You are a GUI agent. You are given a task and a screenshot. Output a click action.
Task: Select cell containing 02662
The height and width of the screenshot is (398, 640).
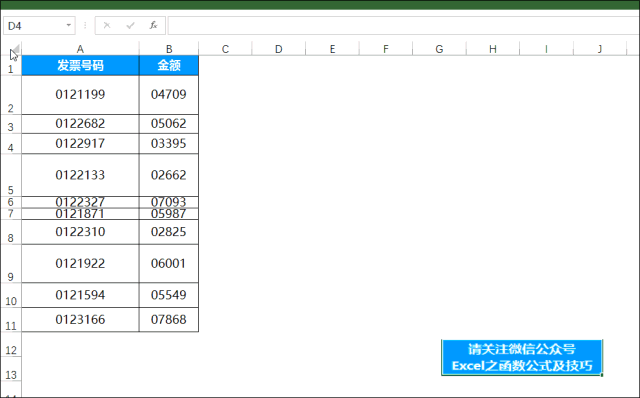pos(169,175)
